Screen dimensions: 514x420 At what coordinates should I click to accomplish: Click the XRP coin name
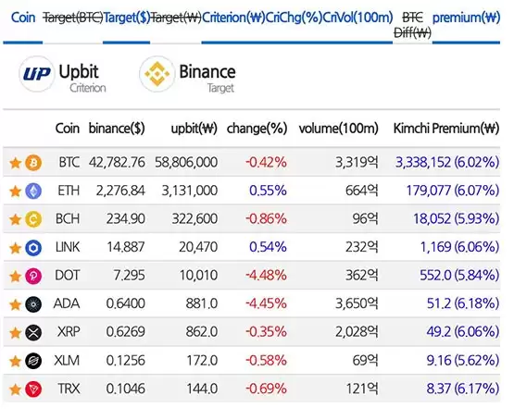(69, 332)
